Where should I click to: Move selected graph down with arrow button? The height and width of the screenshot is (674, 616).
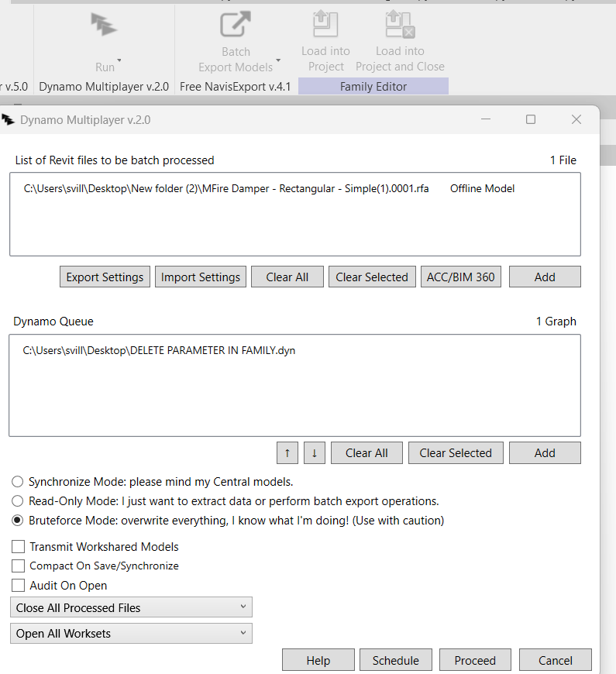[x=315, y=453]
